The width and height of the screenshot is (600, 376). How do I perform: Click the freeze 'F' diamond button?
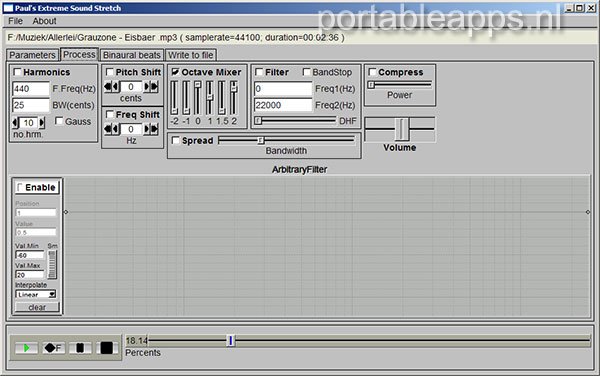[x=53, y=348]
